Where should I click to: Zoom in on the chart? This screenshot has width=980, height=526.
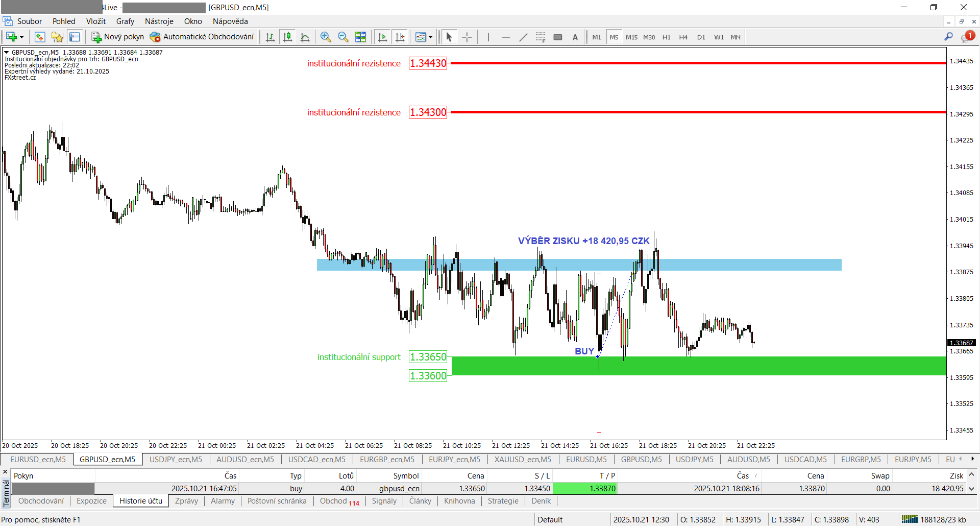(x=326, y=37)
